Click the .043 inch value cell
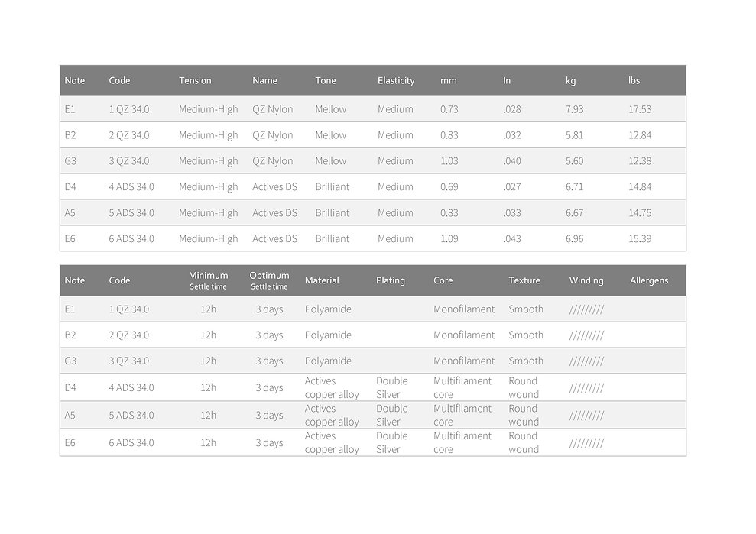The height and width of the screenshot is (534, 756). (511, 238)
